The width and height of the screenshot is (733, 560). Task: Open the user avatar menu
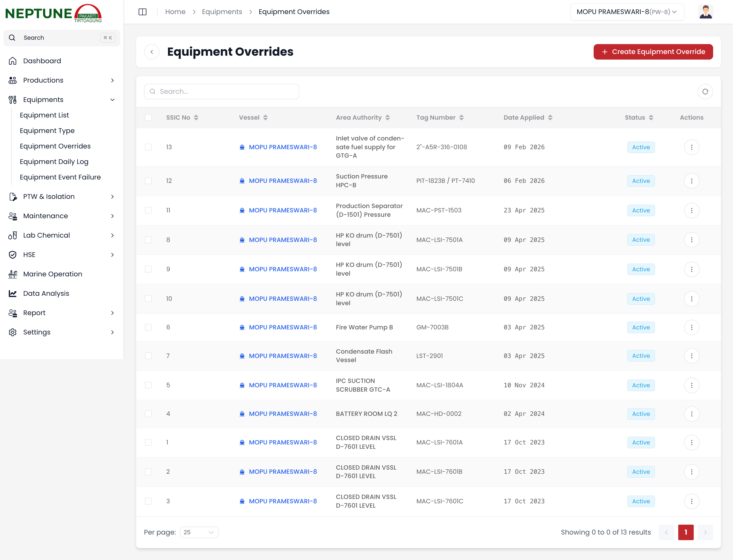point(705,12)
